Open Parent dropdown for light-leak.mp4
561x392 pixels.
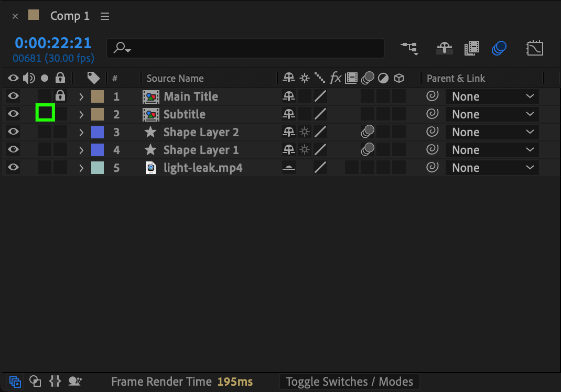pos(492,168)
